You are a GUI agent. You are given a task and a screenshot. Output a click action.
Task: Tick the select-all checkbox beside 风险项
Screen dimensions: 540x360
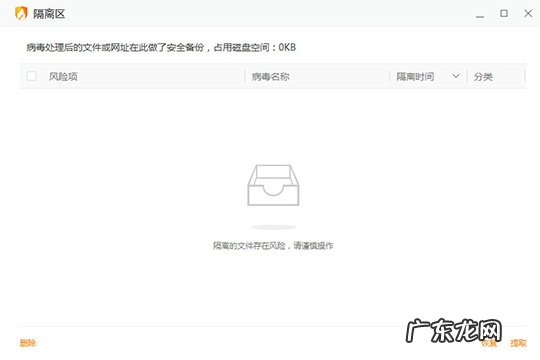[x=31, y=76]
